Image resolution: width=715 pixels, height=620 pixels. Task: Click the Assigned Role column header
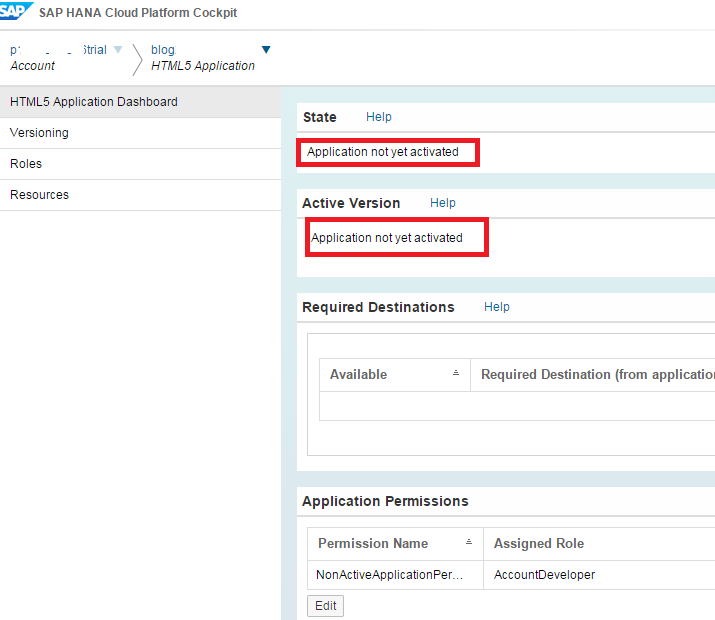599,544
